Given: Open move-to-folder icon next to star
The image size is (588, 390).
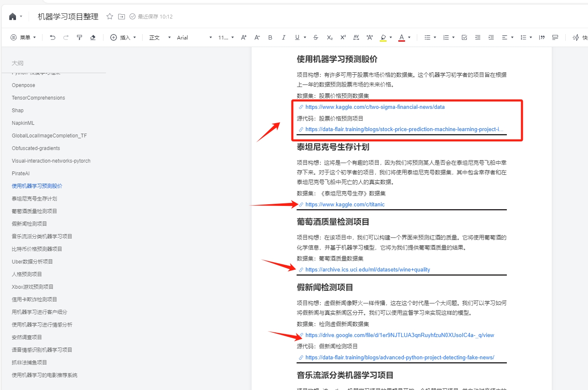Looking at the screenshot, I should [122, 16].
